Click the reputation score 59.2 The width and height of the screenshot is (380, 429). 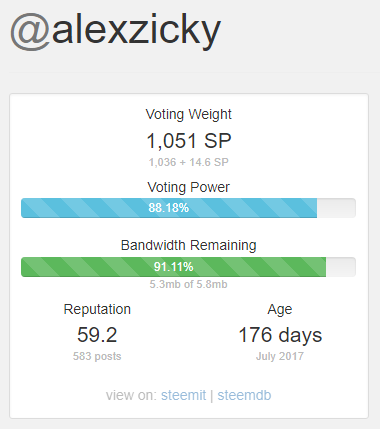pos(97,335)
